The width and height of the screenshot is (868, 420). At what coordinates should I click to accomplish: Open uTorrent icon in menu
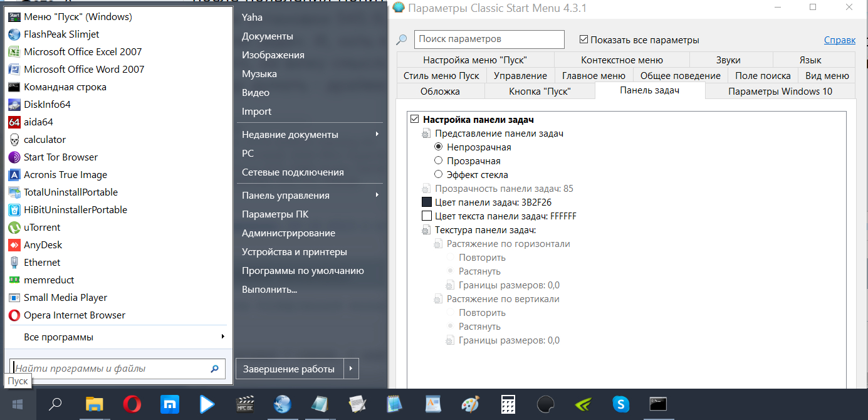pos(14,228)
